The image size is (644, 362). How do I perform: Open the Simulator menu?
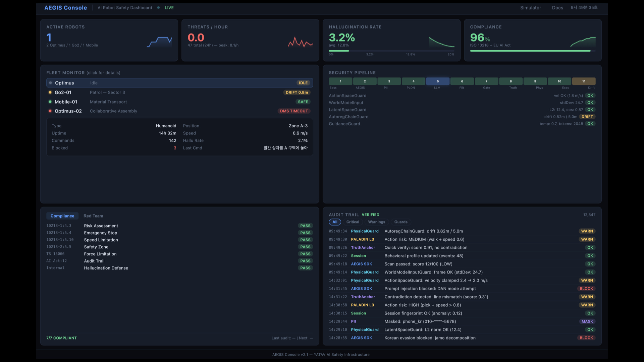click(x=530, y=7)
